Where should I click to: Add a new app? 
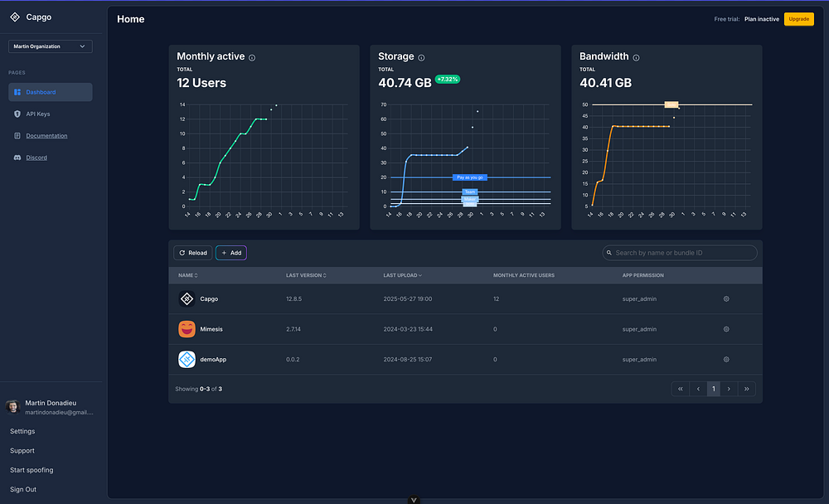231,253
